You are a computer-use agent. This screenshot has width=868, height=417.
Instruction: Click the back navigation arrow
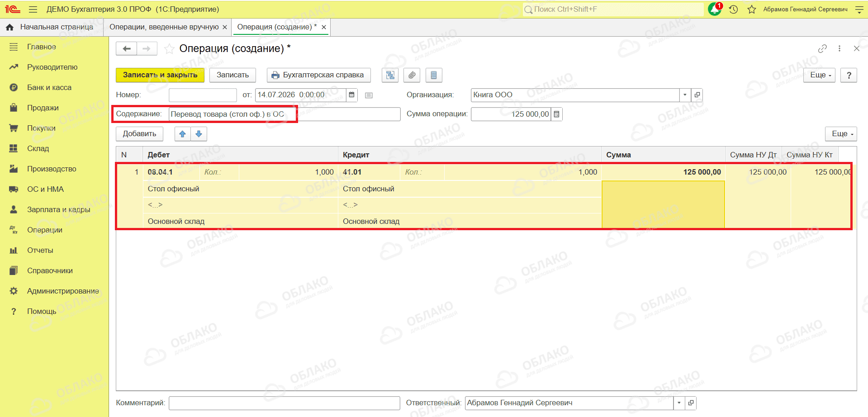[126, 48]
